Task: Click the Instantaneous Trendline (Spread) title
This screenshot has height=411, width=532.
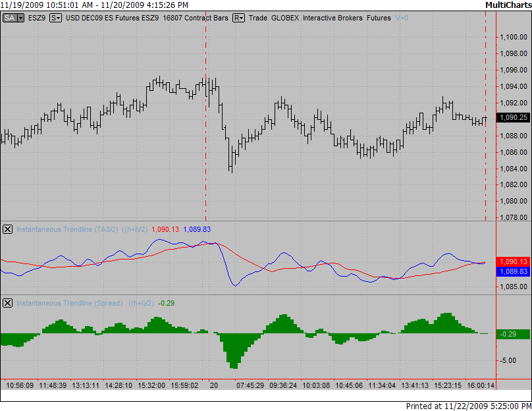Action: [x=70, y=303]
